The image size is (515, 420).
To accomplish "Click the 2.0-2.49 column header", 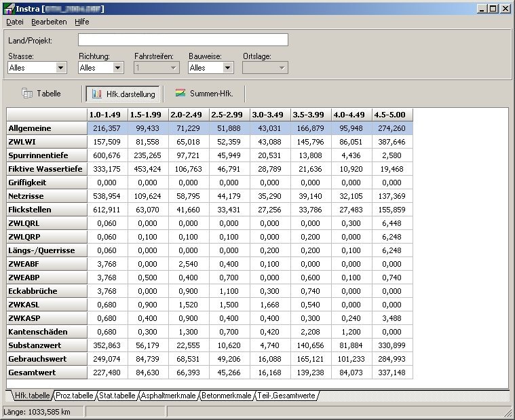I will [189, 115].
